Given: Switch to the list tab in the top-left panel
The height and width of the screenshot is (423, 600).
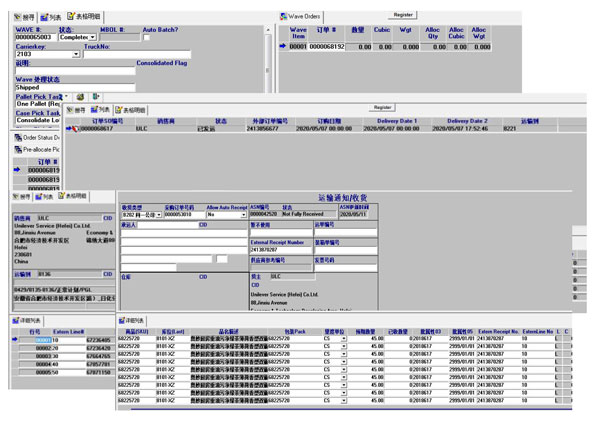Looking at the screenshot, I should pyautogui.click(x=52, y=17).
